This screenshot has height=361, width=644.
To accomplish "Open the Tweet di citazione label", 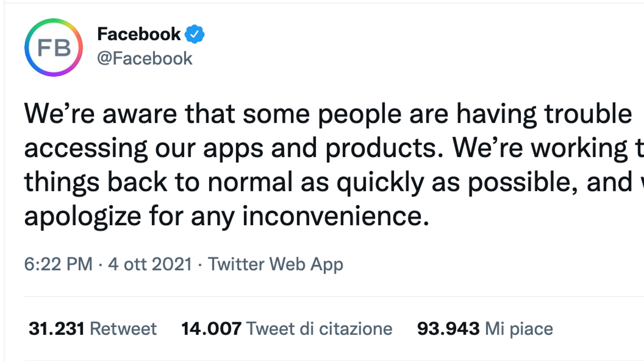I will click(x=319, y=329).
